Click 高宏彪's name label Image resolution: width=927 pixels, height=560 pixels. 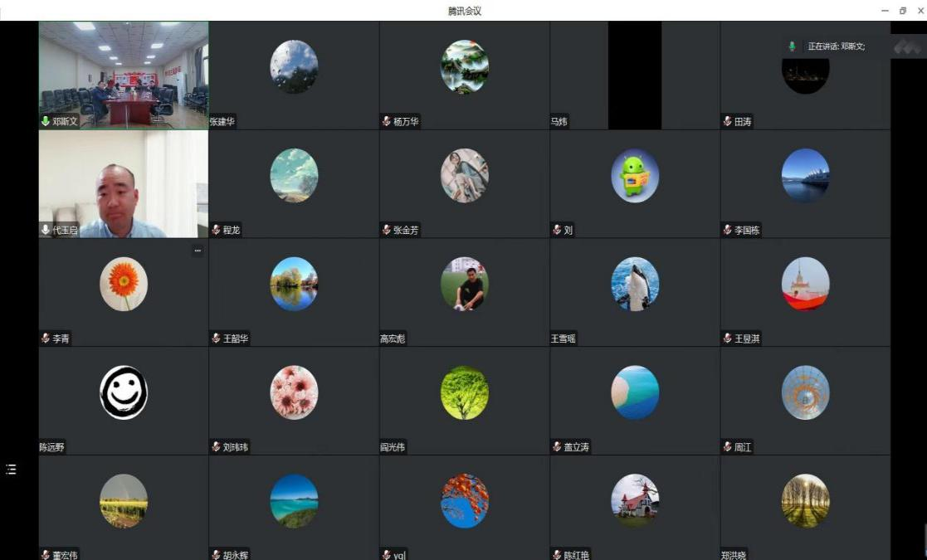pos(393,338)
